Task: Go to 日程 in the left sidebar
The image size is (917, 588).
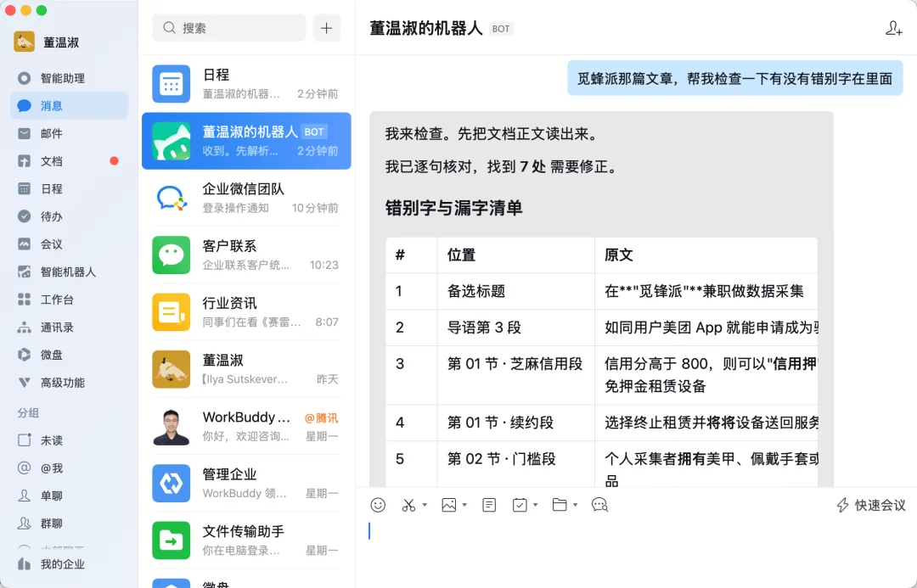Action: 69,189
